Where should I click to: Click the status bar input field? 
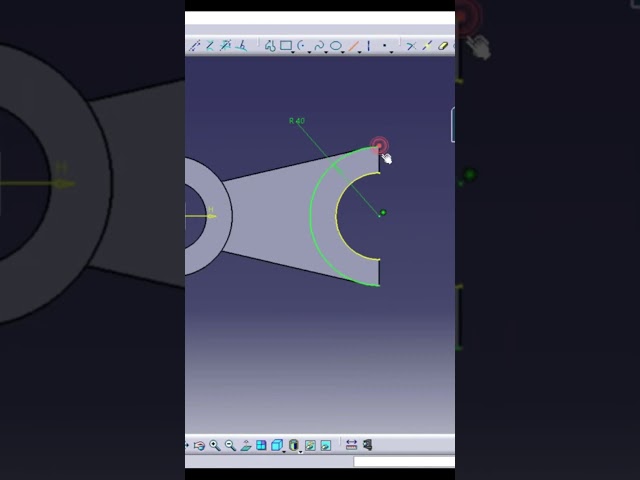(404, 462)
